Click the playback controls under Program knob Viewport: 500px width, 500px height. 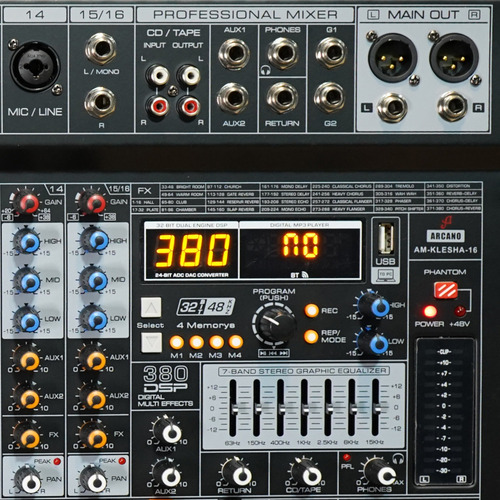pos(274,353)
